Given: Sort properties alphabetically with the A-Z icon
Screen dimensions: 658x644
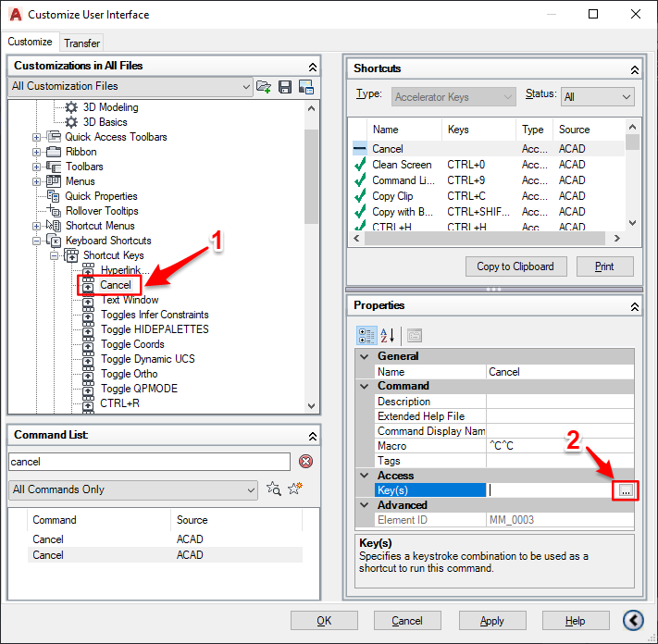Looking at the screenshot, I should coord(388,336).
